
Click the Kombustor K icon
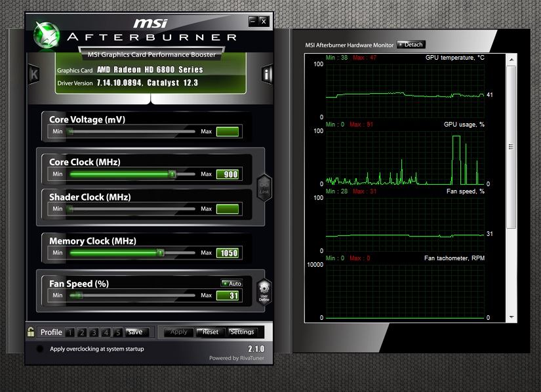click(x=34, y=74)
